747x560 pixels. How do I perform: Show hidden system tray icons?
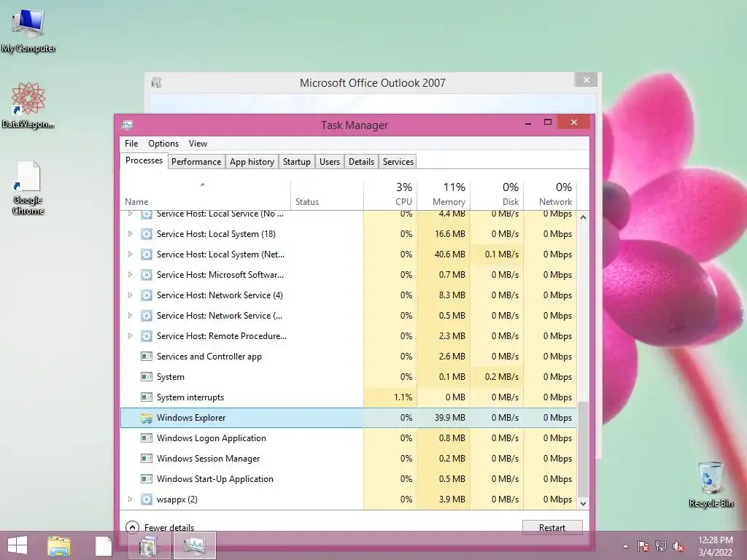point(625,546)
